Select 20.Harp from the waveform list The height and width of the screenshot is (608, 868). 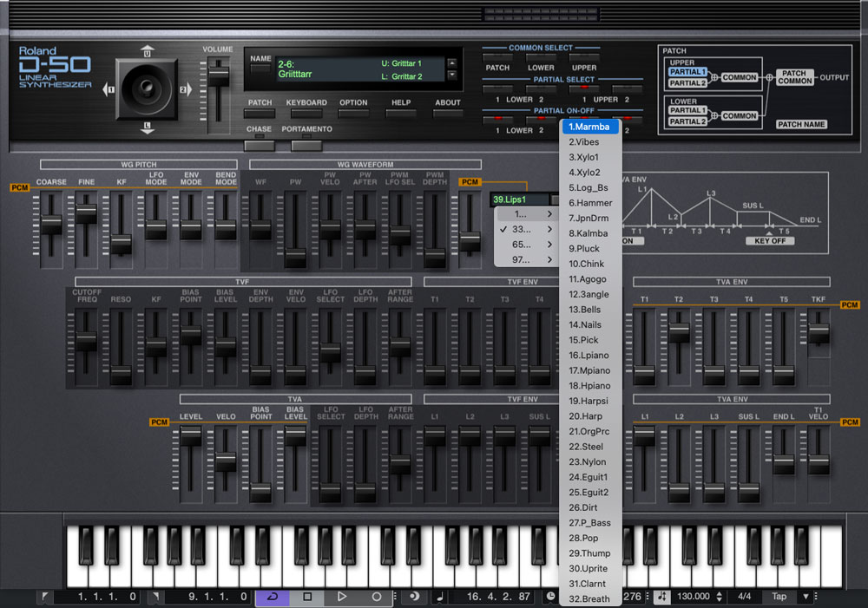pyautogui.click(x=590, y=416)
